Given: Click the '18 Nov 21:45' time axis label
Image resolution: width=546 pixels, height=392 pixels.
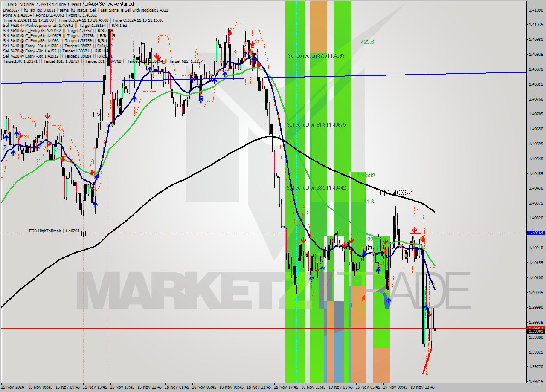Looking at the screenshot, I should click(313, 387).
